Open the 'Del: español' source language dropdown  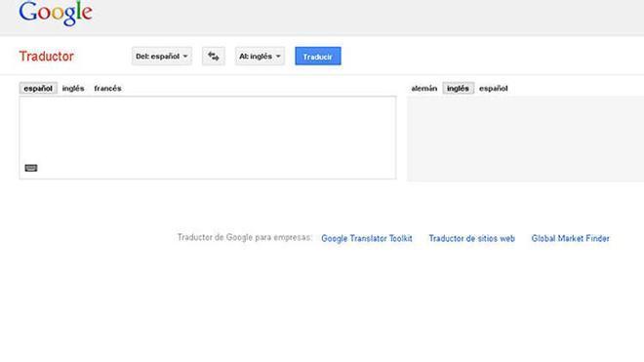pos(161,56)
